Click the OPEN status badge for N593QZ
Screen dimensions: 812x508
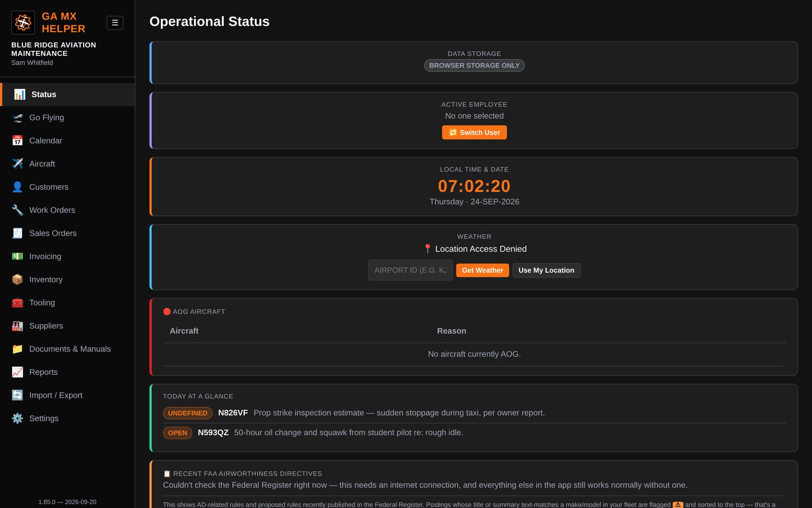tap(178, 433)
